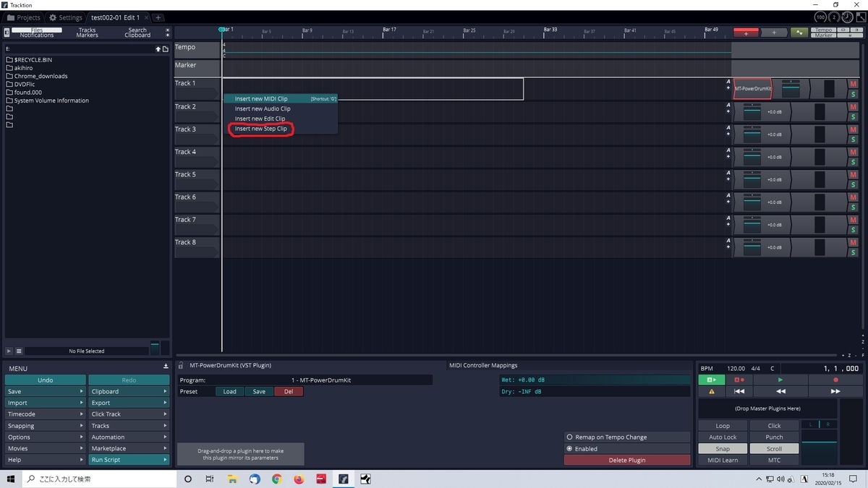This screenshot has height=488, width=868.
Task: Toggle the plugin Enabled option
Action: click(627, 449)
